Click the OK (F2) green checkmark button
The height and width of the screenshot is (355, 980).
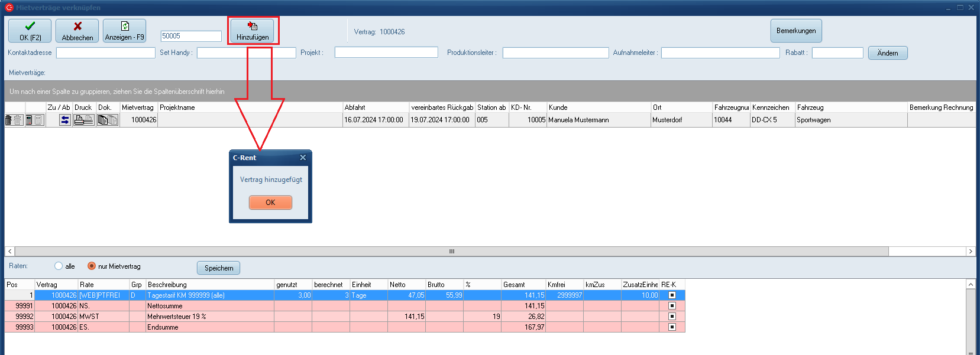[30, 31]
